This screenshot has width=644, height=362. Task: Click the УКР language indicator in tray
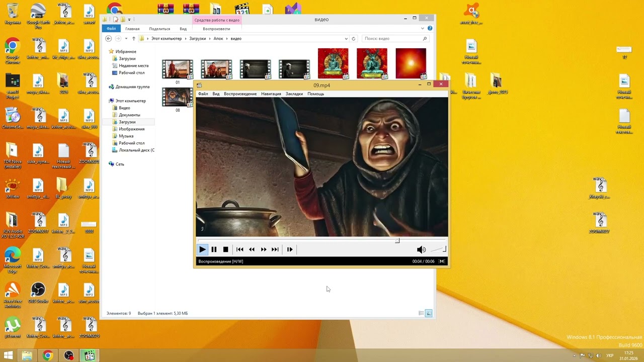tap(610, 355)
